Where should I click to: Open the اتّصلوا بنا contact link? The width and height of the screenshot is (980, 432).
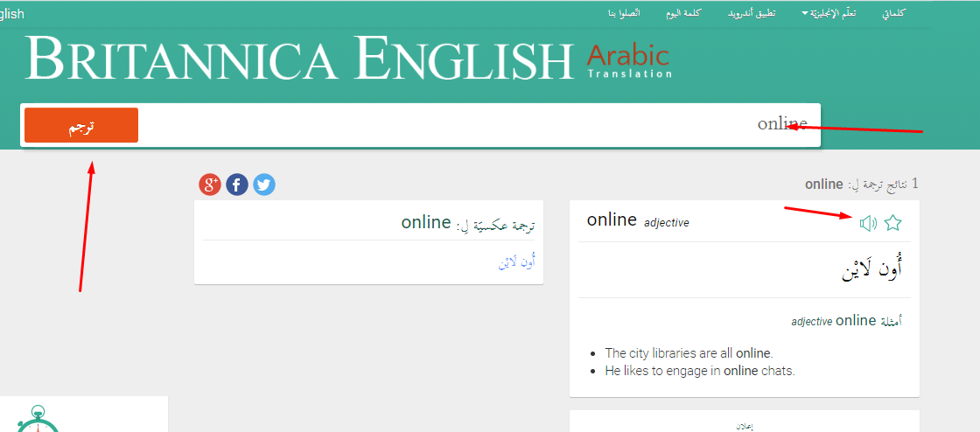coord(624,14)
